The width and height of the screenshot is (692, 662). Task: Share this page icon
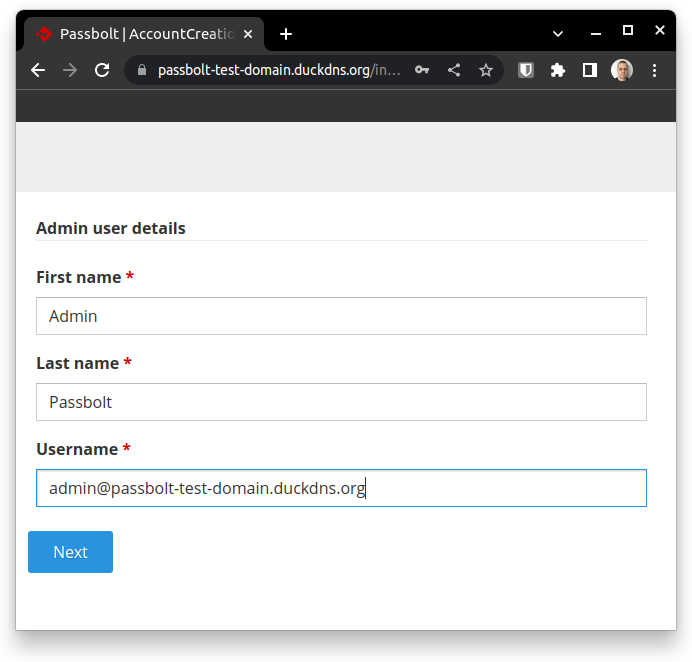coord(454,70)
